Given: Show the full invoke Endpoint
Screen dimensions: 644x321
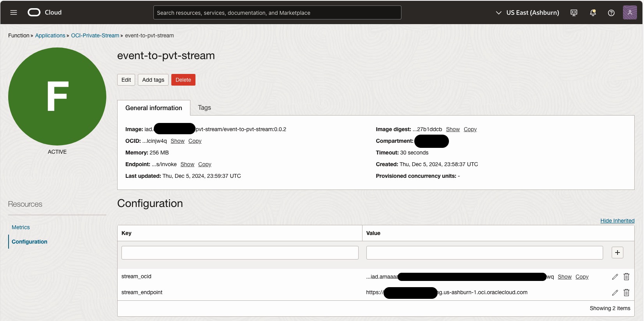Looking at the screenshot, I should (x=187, y=164).
